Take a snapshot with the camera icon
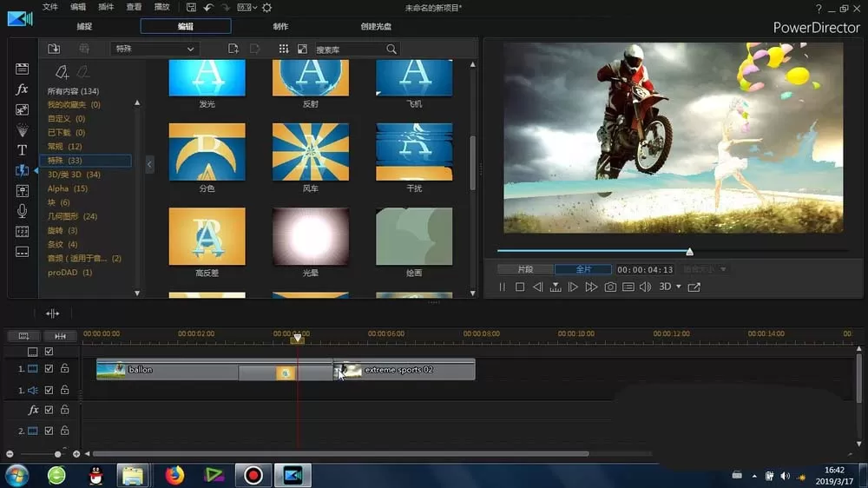Viewport: 868px width, 488px height. tap(610, 287)
